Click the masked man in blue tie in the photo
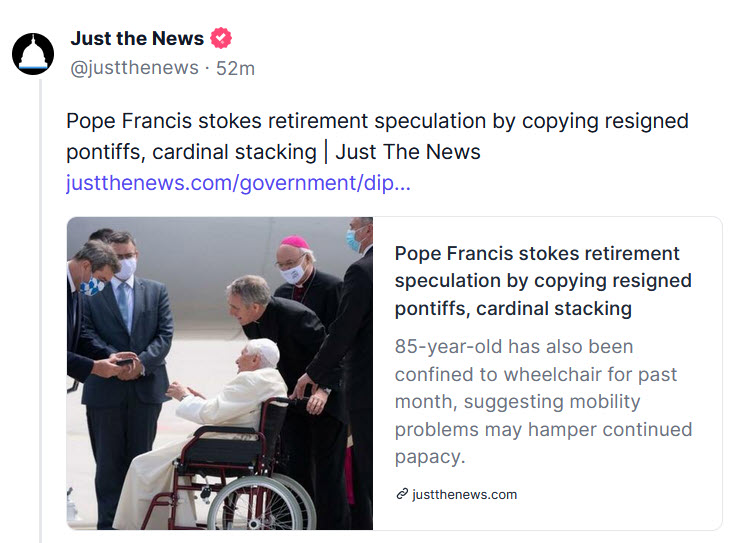The width and height of the screenshot is (733, 543). (124, 310)
